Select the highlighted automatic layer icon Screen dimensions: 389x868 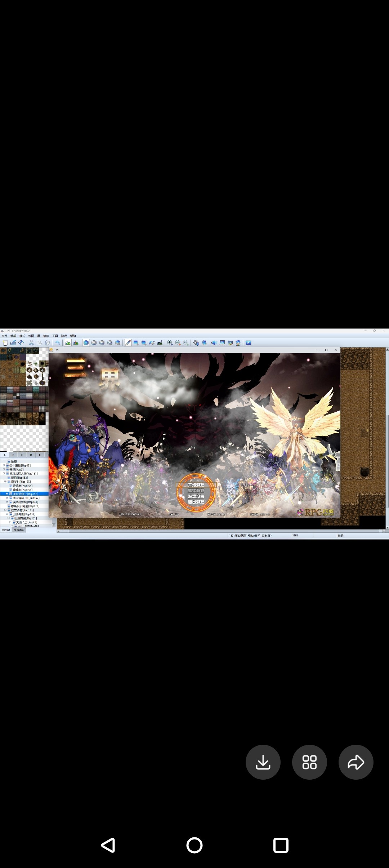(x=86, y=343)
